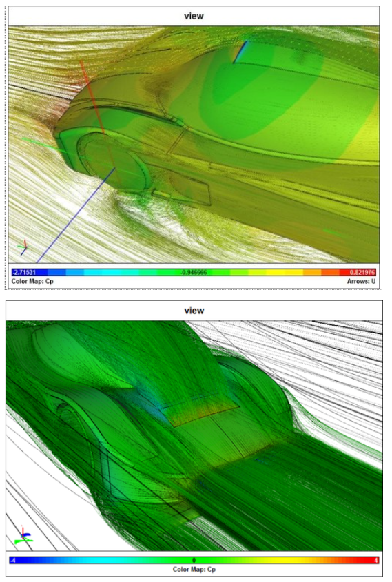Click the midpoint value -0.946666 on color bar
This screenshot has height=582, width=392.
click(x=194, y=272)
